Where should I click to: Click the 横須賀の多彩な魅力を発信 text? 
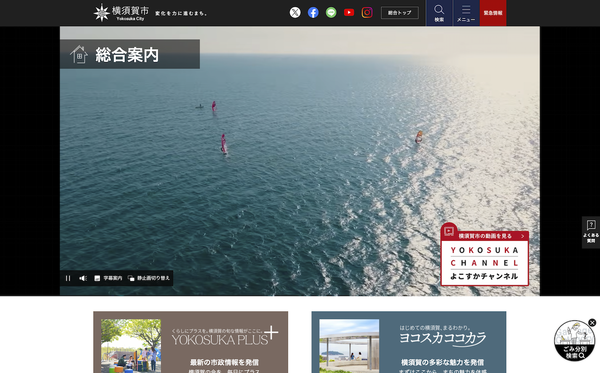tap(442, 362)
